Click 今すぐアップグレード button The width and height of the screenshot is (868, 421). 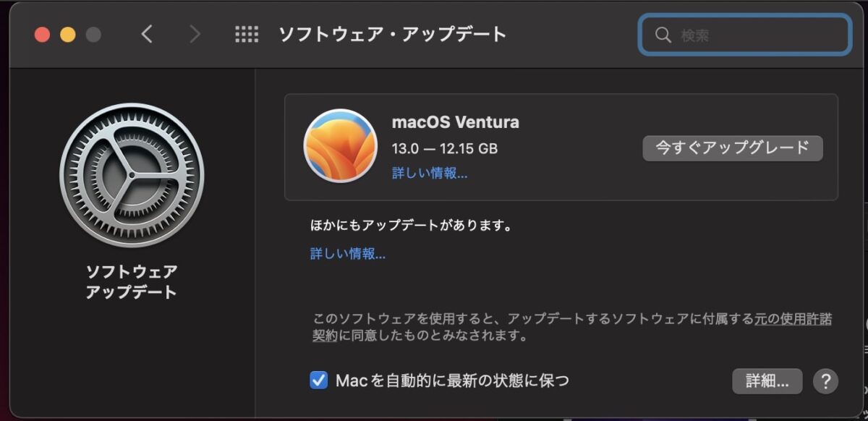point(733,148)
